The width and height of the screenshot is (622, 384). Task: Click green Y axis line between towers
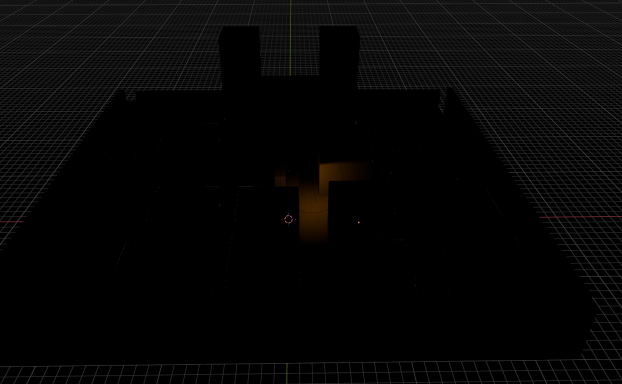point(290,38)
